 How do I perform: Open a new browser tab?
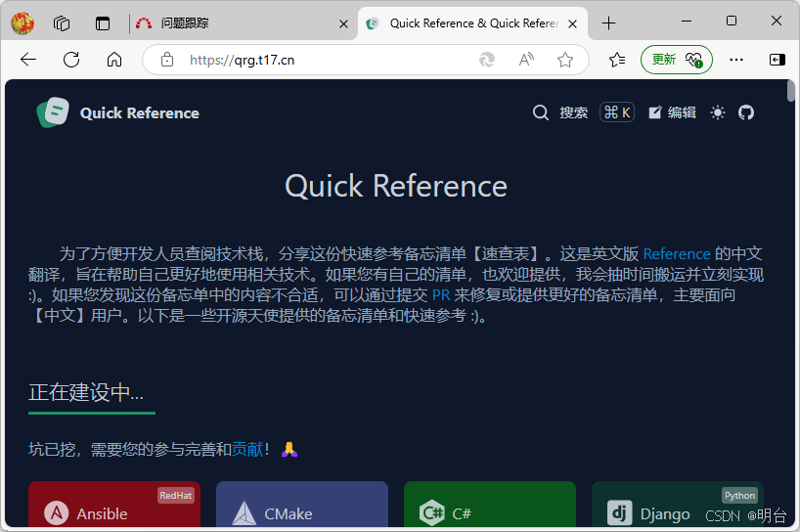[608, 23]
